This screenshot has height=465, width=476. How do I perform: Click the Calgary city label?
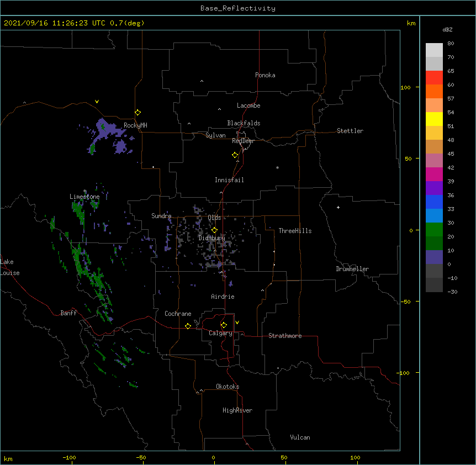pos(220,333)
